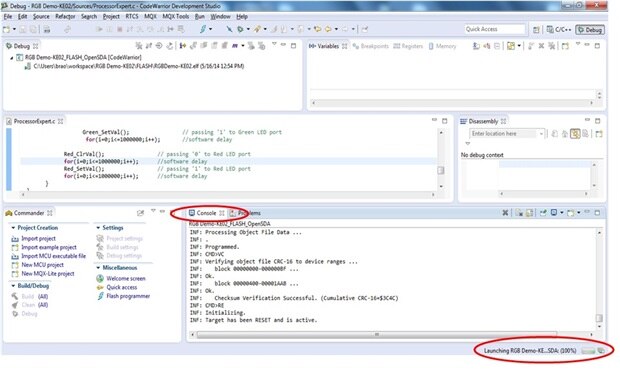Click 'Target has been RESET and is active' line
The height and width of the screenshot is (371, 620).
253,320
